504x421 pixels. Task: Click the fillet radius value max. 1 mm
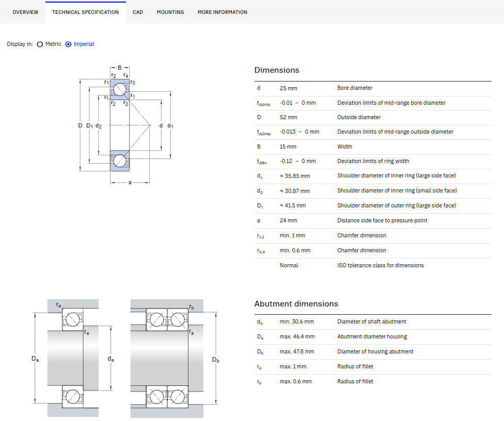click(x=293, y=367)
